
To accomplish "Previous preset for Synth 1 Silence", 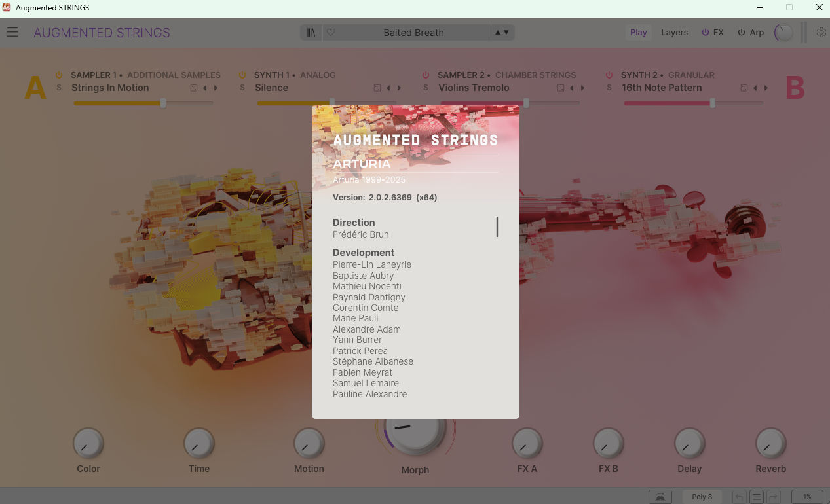I will (x=388, y=88).
